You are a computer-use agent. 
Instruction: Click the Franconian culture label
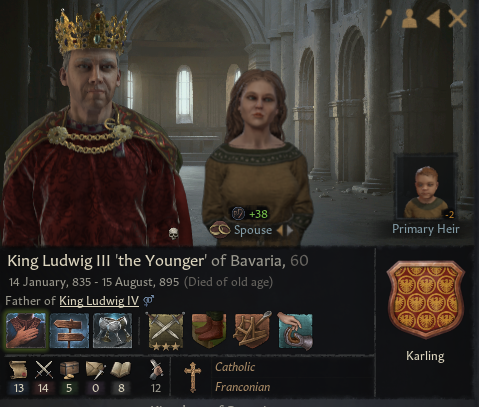point(242,387)
